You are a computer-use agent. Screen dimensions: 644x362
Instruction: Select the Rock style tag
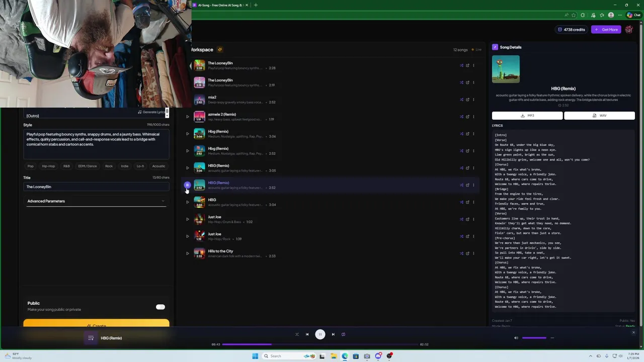(x=109, y=166)
